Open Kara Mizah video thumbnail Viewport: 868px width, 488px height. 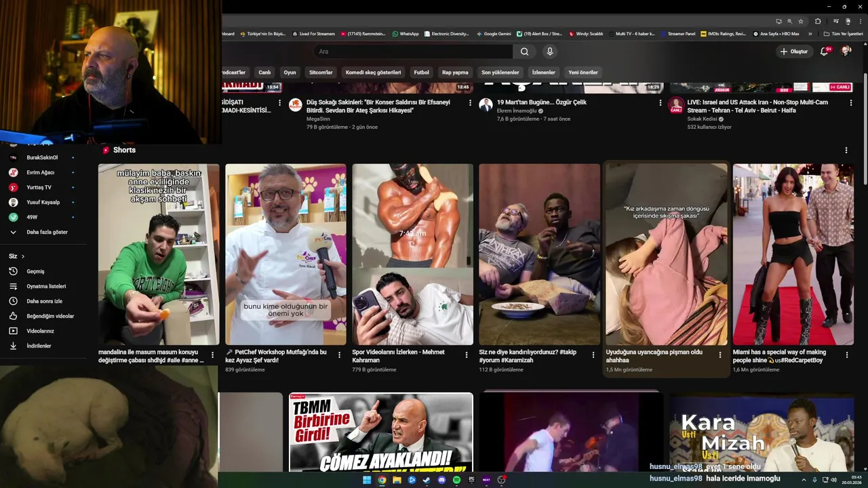pos(762,432)
